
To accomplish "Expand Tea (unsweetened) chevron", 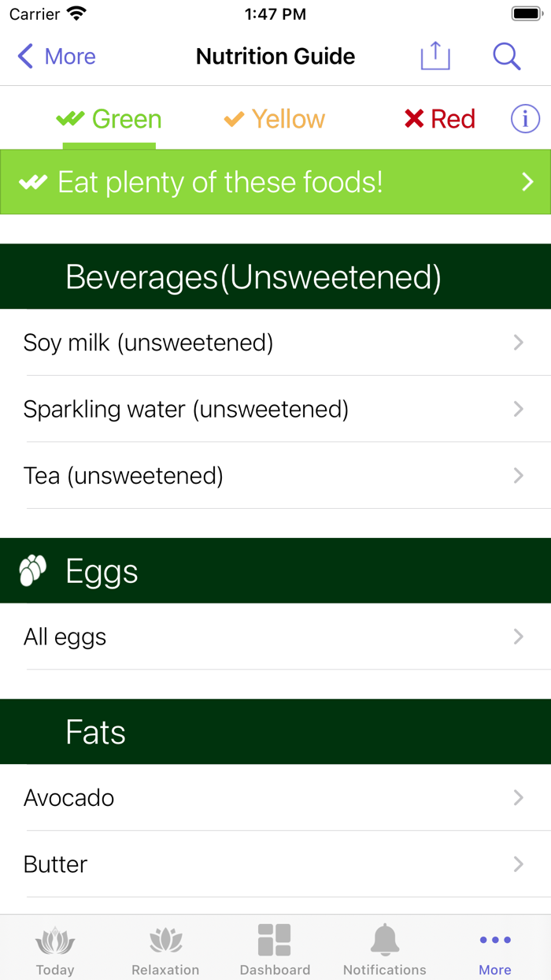I will point(518,476).
